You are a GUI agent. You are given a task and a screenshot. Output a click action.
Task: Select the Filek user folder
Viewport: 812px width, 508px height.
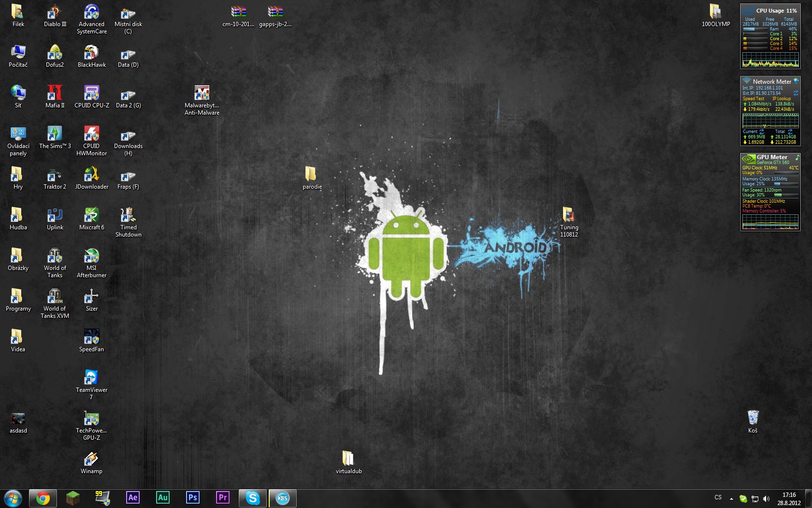[x=18, y=15]
